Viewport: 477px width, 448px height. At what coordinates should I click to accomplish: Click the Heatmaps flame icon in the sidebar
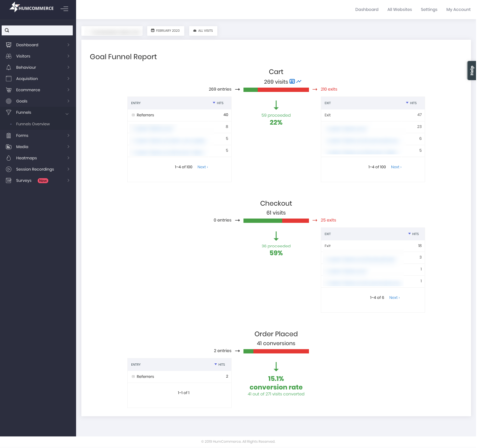(9, 158)
